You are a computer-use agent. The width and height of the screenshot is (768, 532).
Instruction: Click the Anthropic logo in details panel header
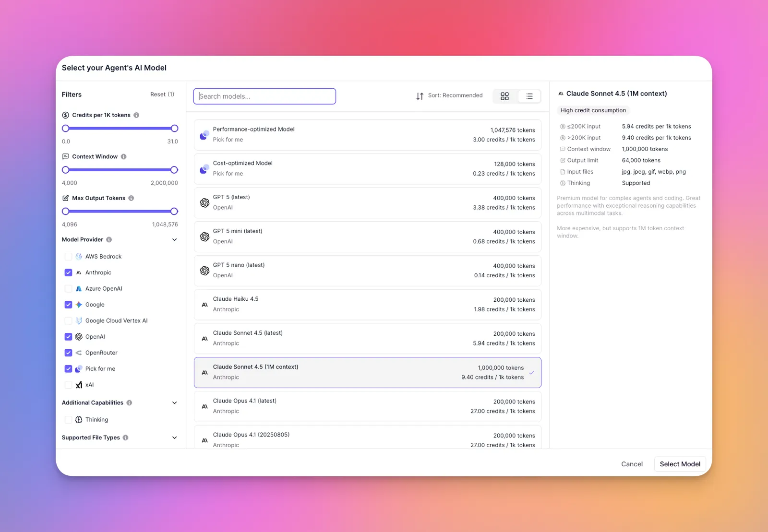point(561,94)
